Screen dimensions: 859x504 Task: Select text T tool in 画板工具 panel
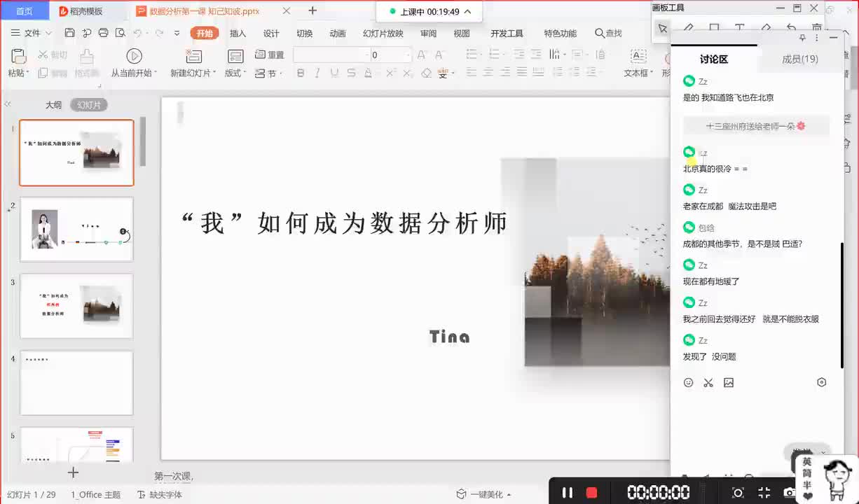[x=739, y=28]
